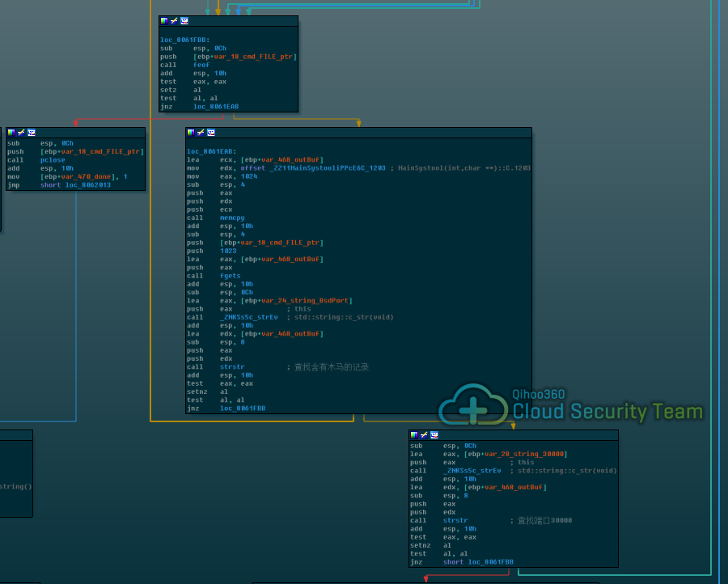Select the memcpy call name
Screen dimensions: 728x584
(231, 218)
